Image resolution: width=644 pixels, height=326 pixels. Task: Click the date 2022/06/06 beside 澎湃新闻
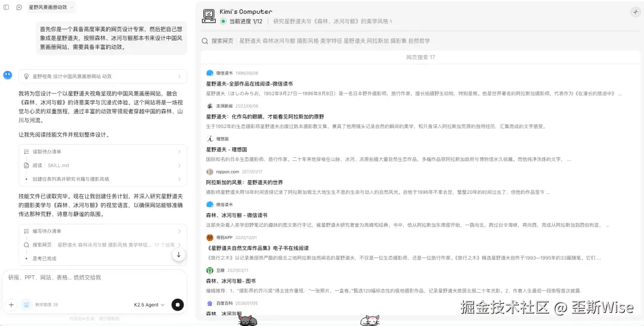coord(247,106)
